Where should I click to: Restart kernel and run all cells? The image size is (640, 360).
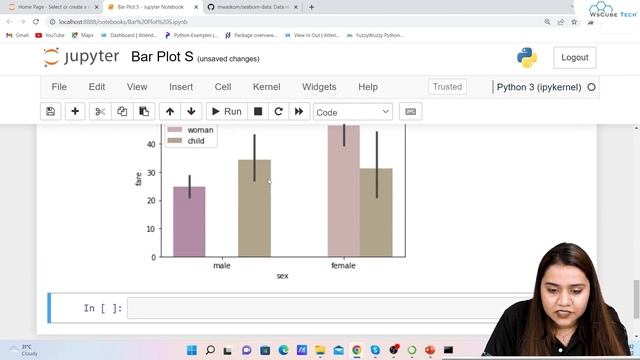coord(299,111)
